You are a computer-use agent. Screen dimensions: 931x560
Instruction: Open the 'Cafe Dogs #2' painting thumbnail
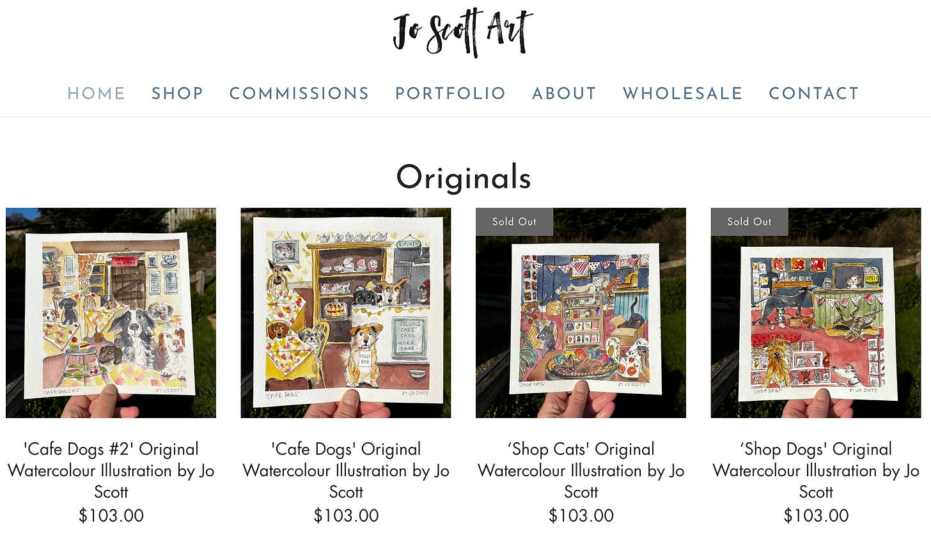click(111, 313)
